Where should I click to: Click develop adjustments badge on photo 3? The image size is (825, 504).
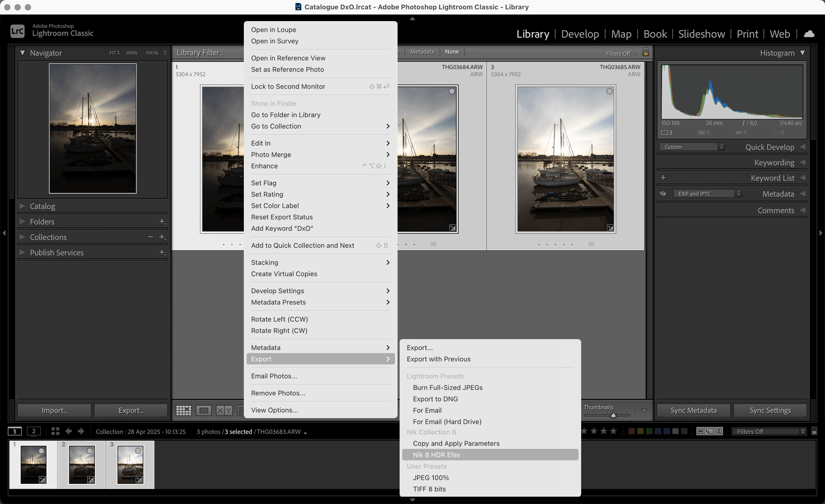pyautogui.click(x=610, y=228)
